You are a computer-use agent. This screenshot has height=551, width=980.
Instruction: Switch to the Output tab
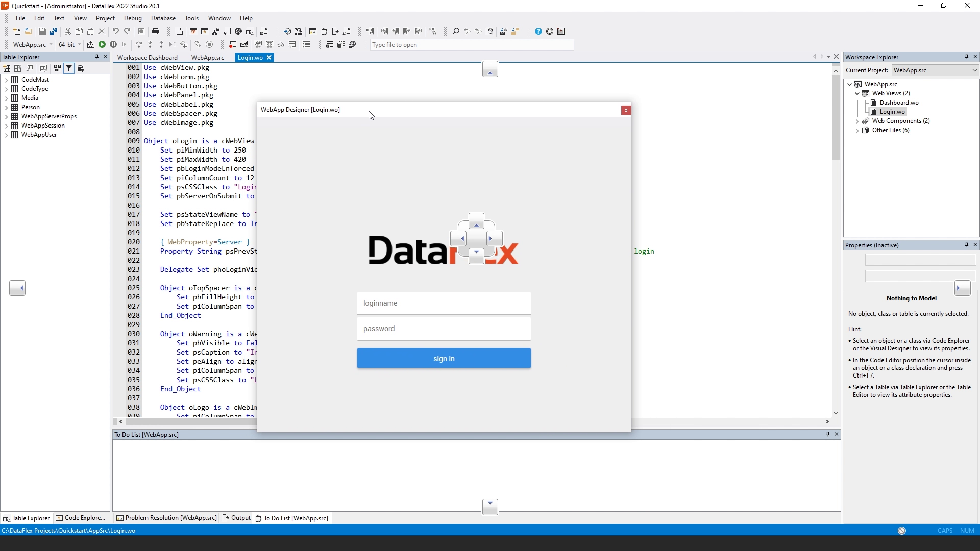tap(237, 518)
